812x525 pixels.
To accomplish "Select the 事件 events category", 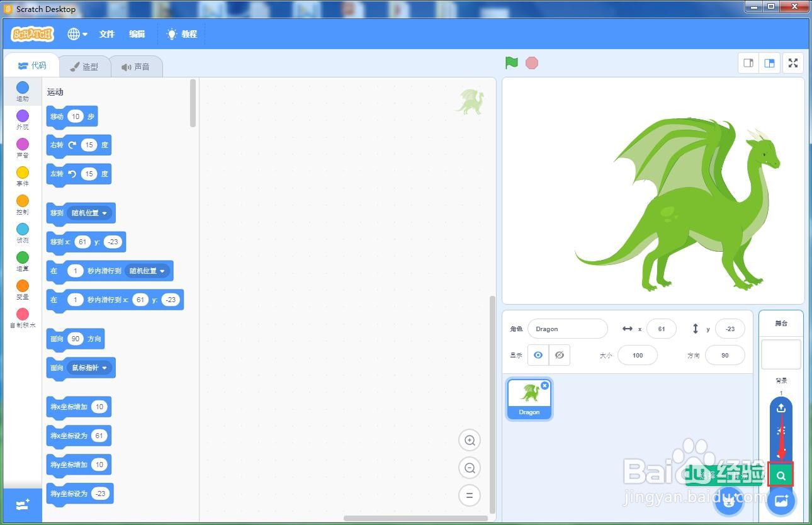I will (x=23, y=176).
